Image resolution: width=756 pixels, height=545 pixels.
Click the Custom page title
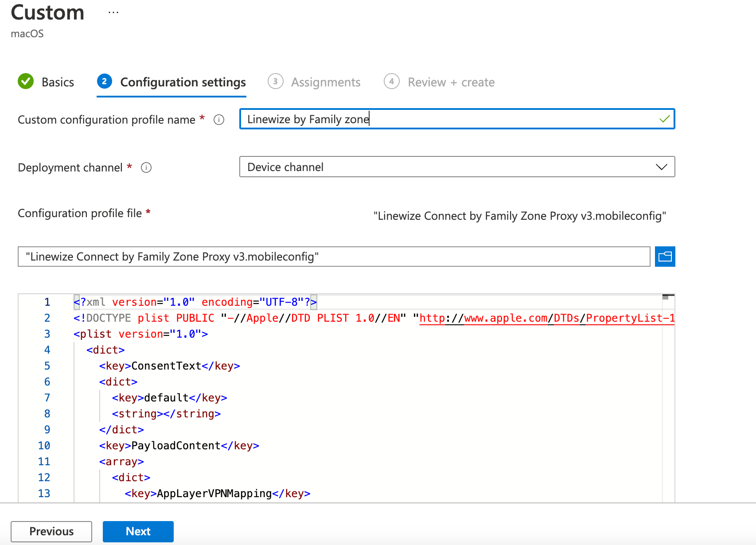tap(47, 12)
